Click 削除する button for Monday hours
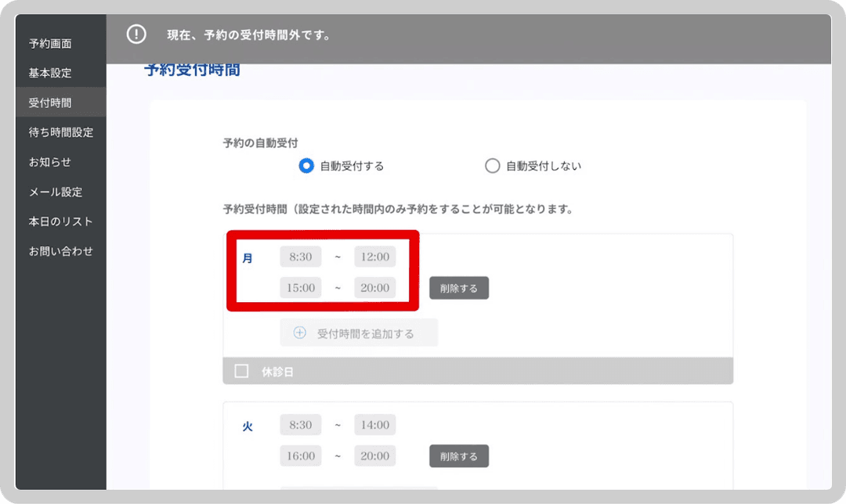Screen dimensions: 846x504 coord(459,288)
